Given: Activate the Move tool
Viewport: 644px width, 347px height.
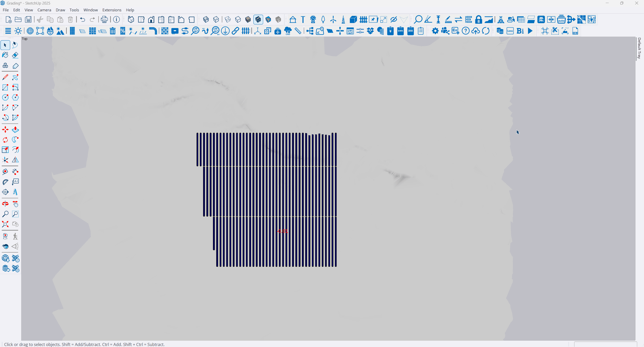Looking at the screenshot, I should coord(5,130).
